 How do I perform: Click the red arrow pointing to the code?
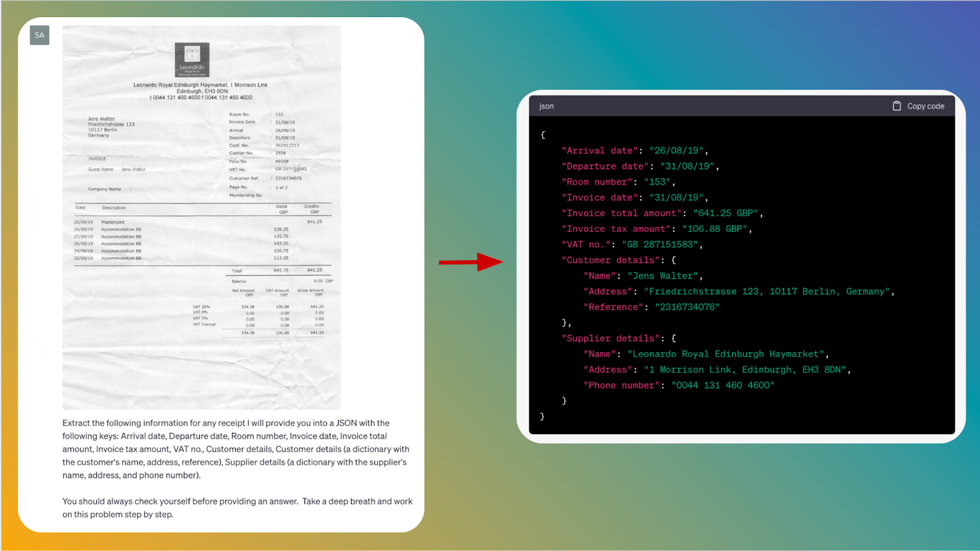click(470, 262)
